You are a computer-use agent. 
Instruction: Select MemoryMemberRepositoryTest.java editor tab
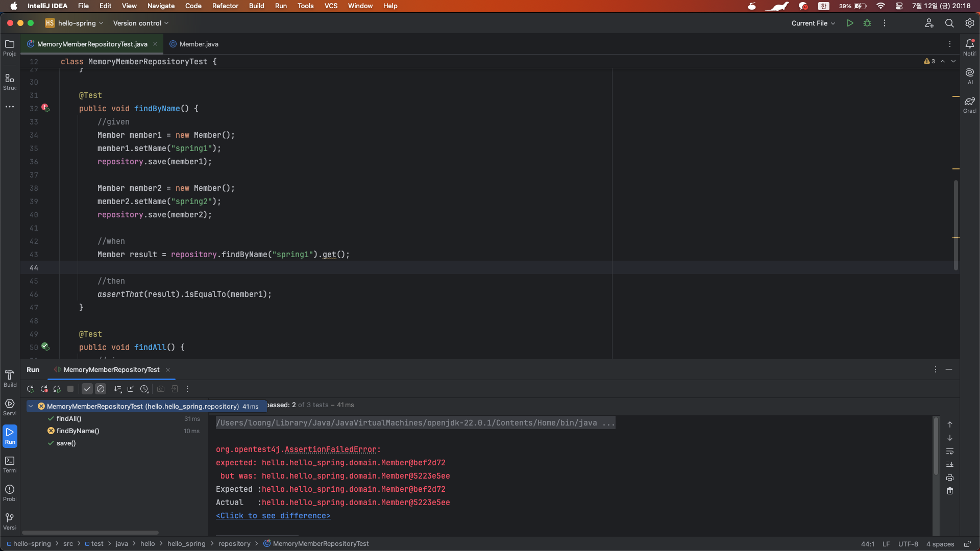[x=92, y=44]
